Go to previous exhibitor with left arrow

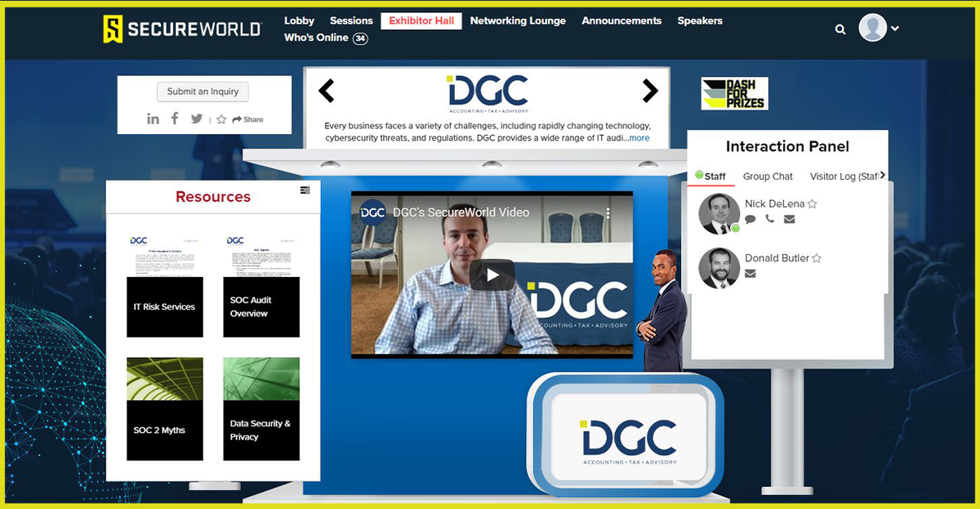tap(326, 91)
